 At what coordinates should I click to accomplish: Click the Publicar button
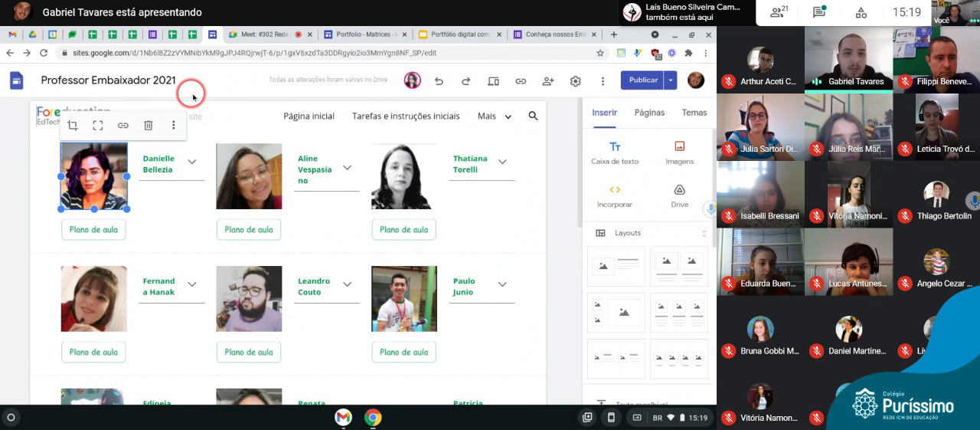tap(642, 80)
